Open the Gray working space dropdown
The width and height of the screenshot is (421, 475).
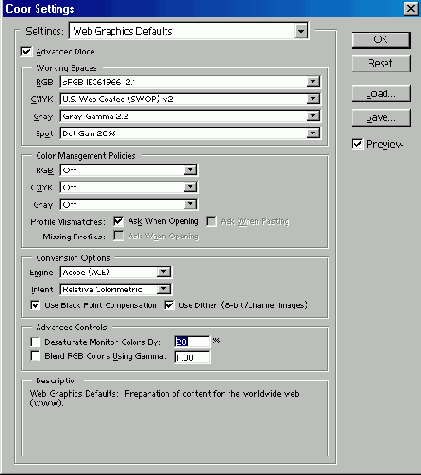190,116
